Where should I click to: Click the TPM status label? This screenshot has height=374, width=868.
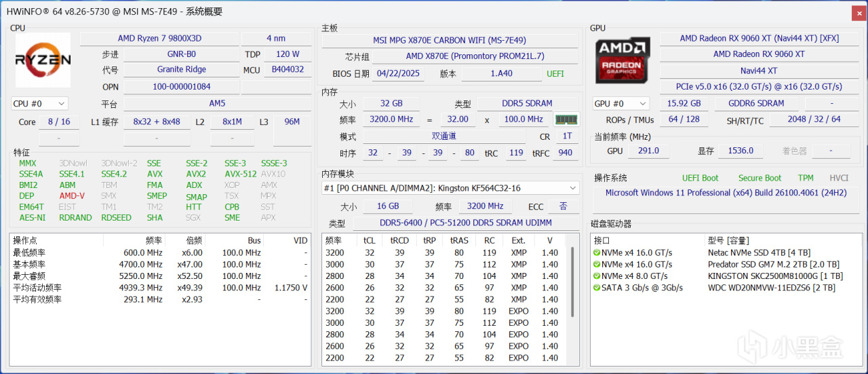(x=806, y=178)
